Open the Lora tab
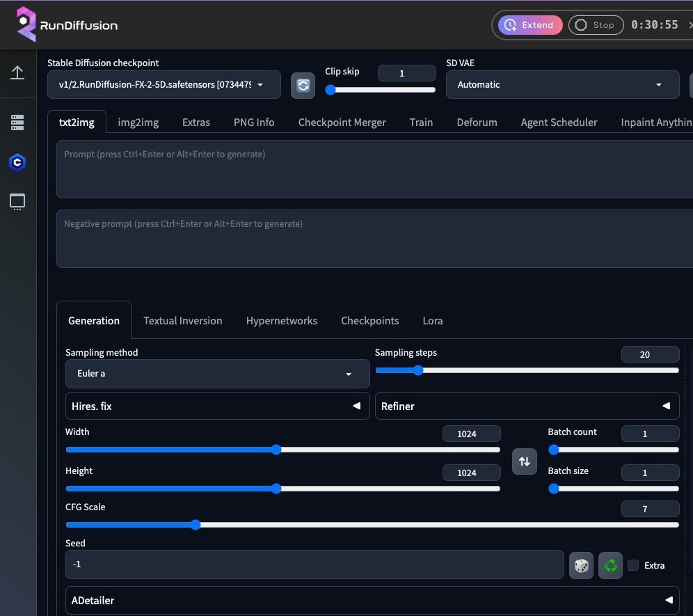 click(432, 321)
